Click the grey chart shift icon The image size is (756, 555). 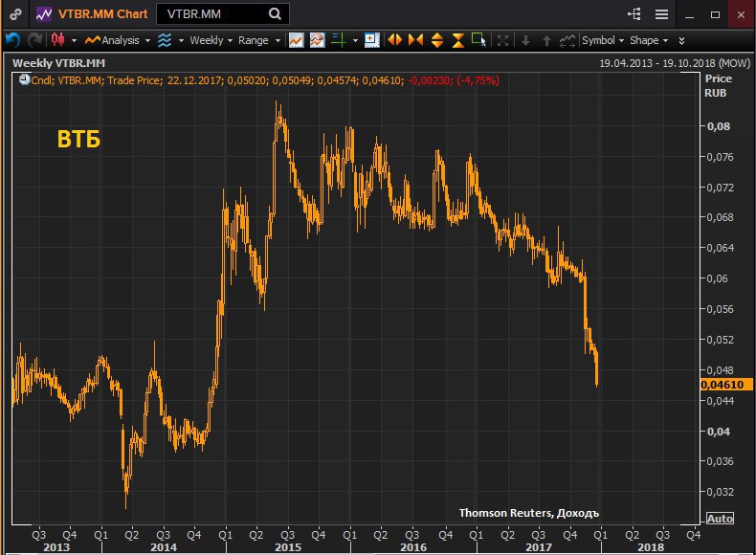click(x=567, y=40)
